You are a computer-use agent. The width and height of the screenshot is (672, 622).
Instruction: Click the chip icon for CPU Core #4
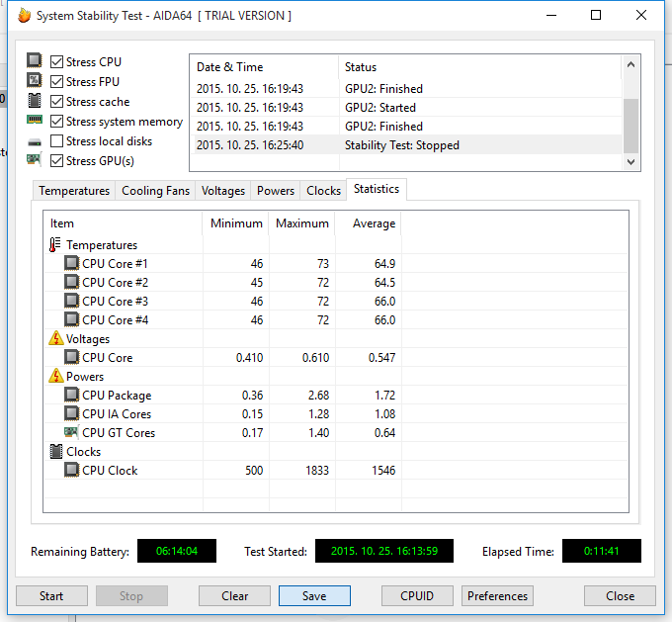pos(71,319)
